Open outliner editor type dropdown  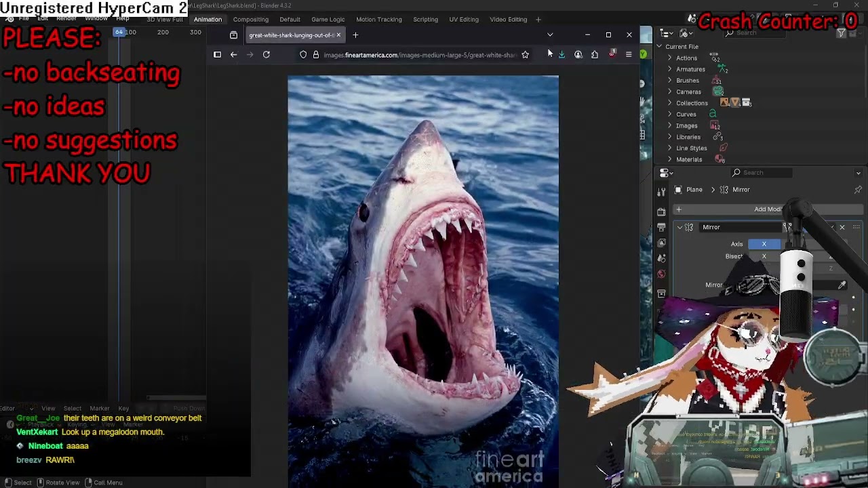(668, 33)
